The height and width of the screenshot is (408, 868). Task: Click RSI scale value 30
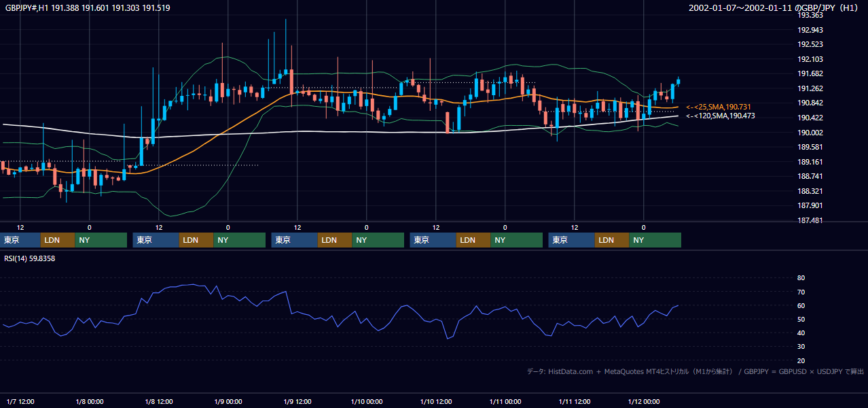[x=801, y=347]
